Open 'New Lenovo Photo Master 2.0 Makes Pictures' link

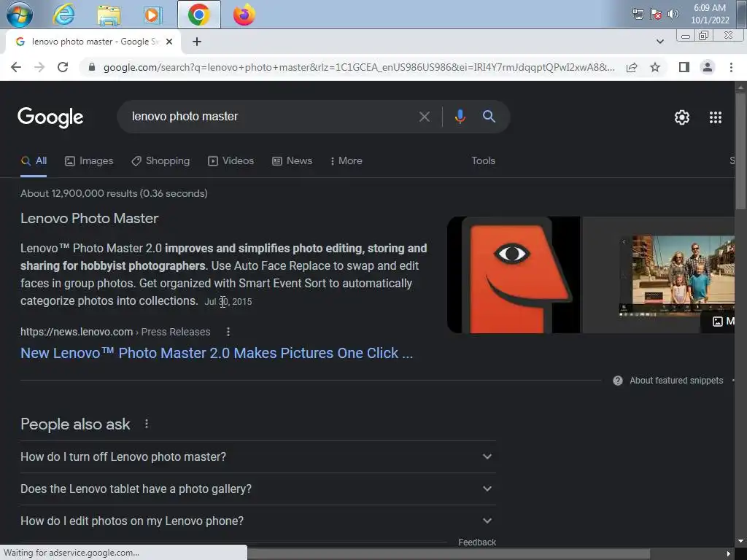point(217,354)
